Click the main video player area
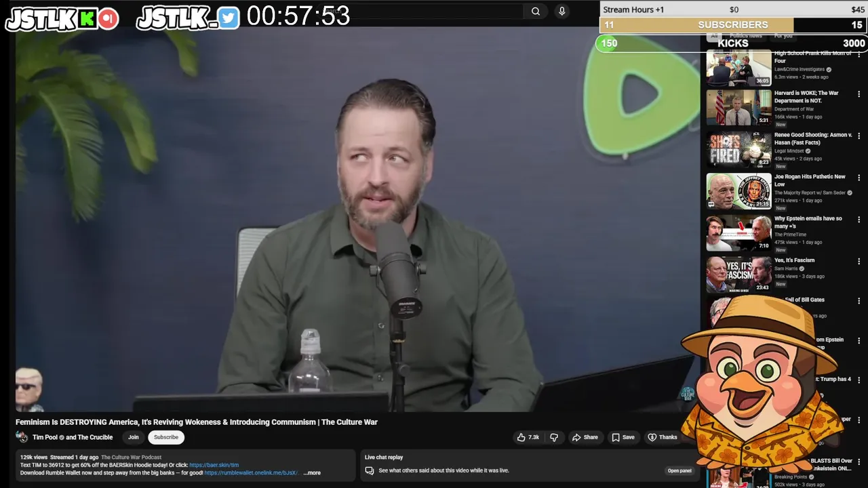868x488 pixels. click(x=358, y=219)
